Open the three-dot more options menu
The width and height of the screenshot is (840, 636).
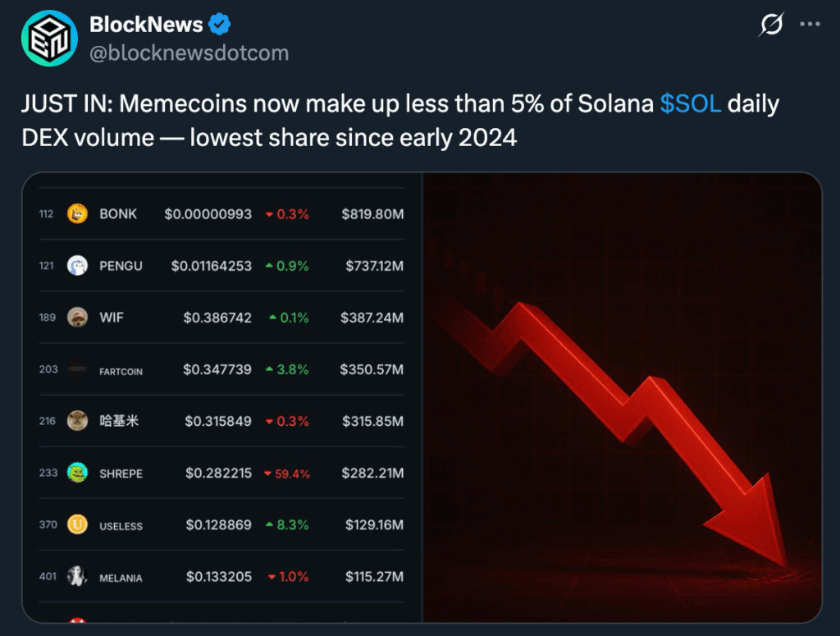(x=810, y=25)
